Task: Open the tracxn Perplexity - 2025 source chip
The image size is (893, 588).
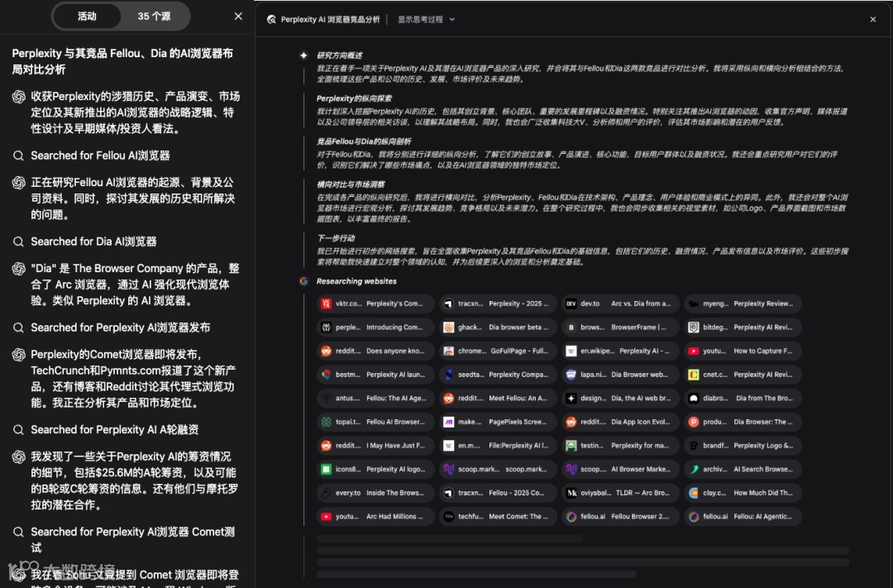Action: coord(498,304)
